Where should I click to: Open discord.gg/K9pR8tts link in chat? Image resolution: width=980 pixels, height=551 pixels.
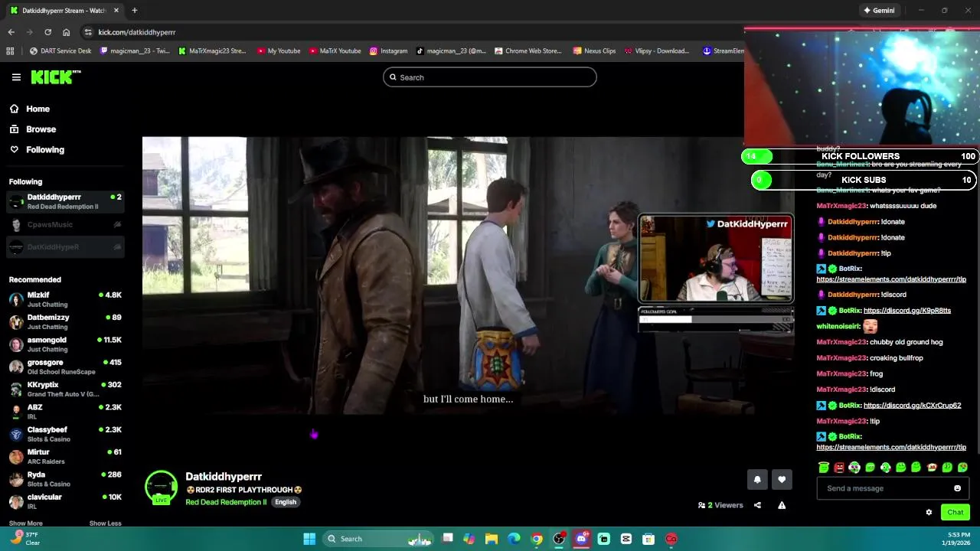coord(907,311)
